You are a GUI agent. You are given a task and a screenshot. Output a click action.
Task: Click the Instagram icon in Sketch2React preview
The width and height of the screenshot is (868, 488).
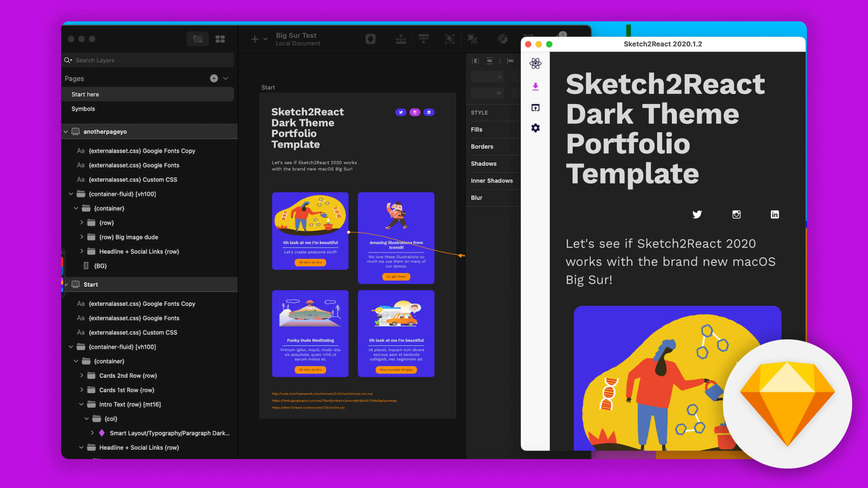736,214
